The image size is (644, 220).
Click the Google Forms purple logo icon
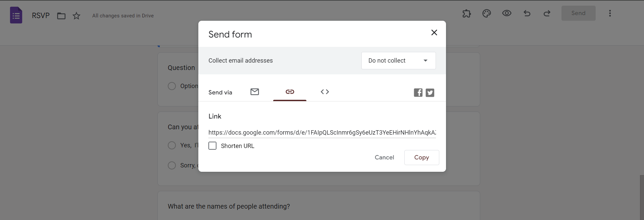[16, 15]
